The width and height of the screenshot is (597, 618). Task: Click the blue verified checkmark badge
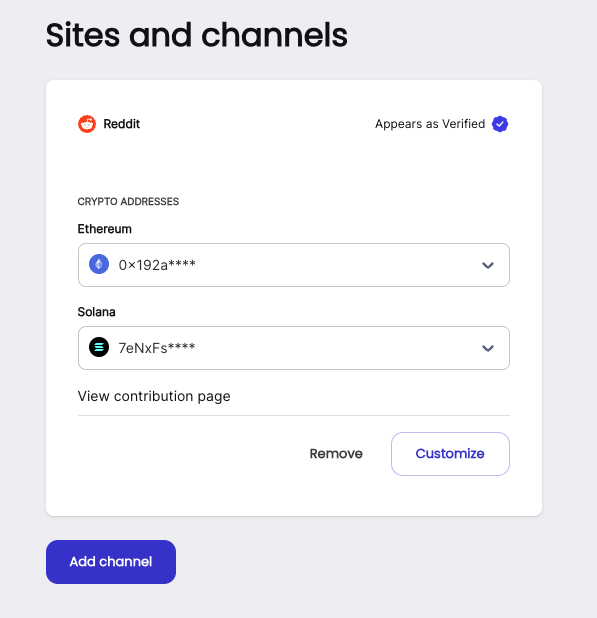pyautogui.click(x=500, y=124)
